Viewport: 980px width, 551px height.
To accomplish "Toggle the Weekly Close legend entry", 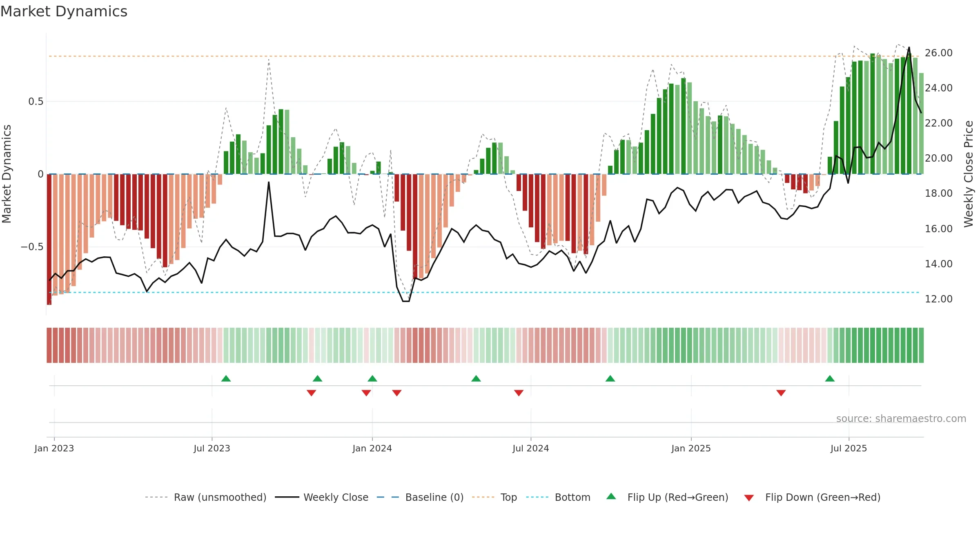I will coord(321,497).
